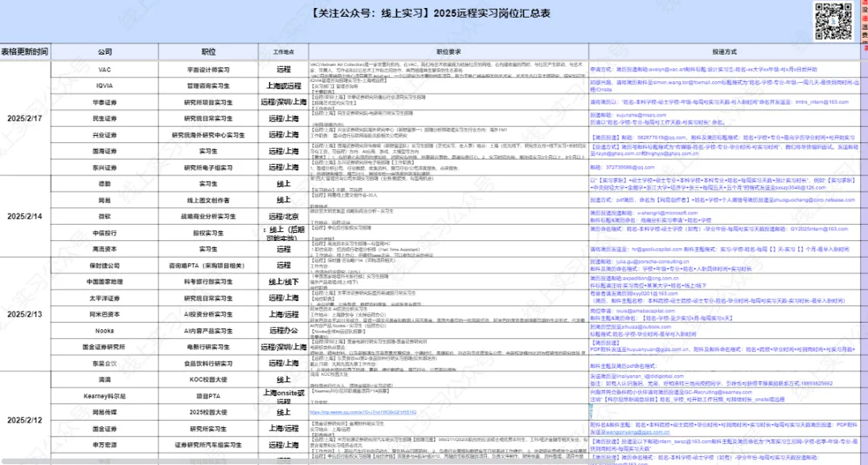Click the position cell '2025校园大使'
The height and width of the screenshot is (465, 868).
[x=208, y=412]
